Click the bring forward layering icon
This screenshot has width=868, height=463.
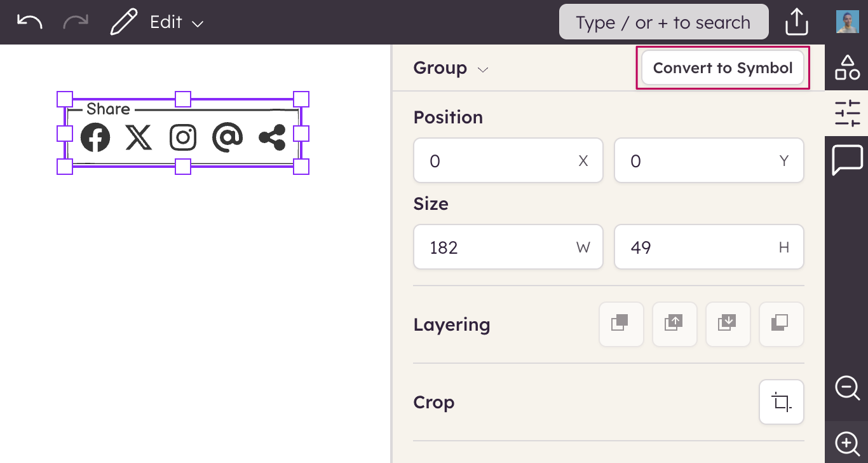pos(674,324)
